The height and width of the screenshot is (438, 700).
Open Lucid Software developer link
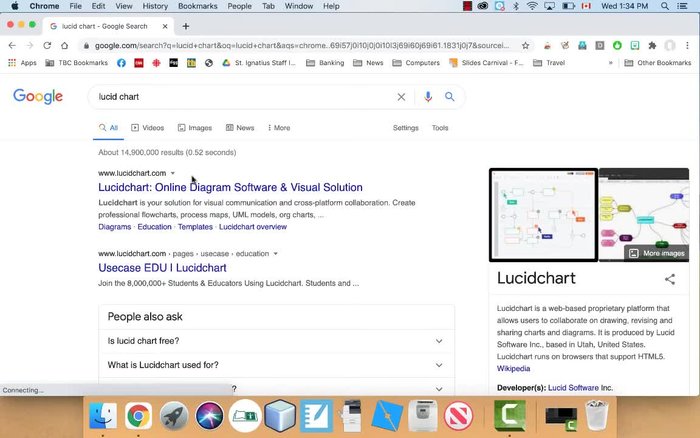click(573, 388)
